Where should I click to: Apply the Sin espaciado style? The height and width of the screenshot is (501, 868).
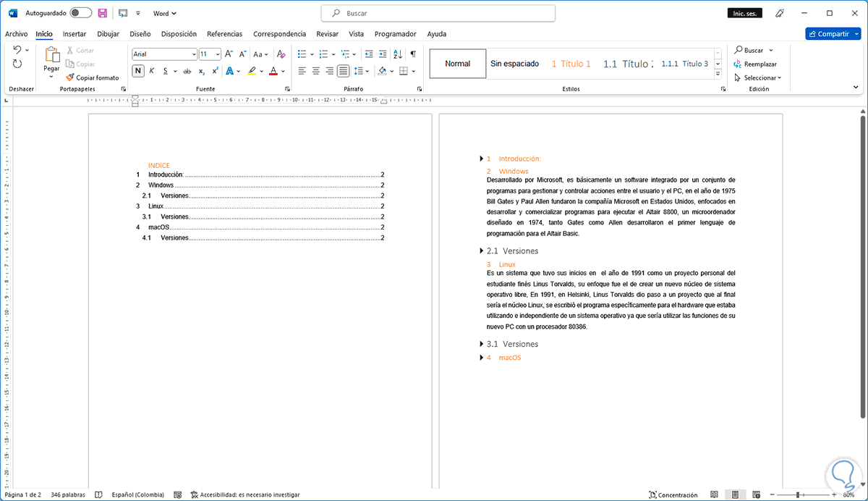[x=515, y=64]
